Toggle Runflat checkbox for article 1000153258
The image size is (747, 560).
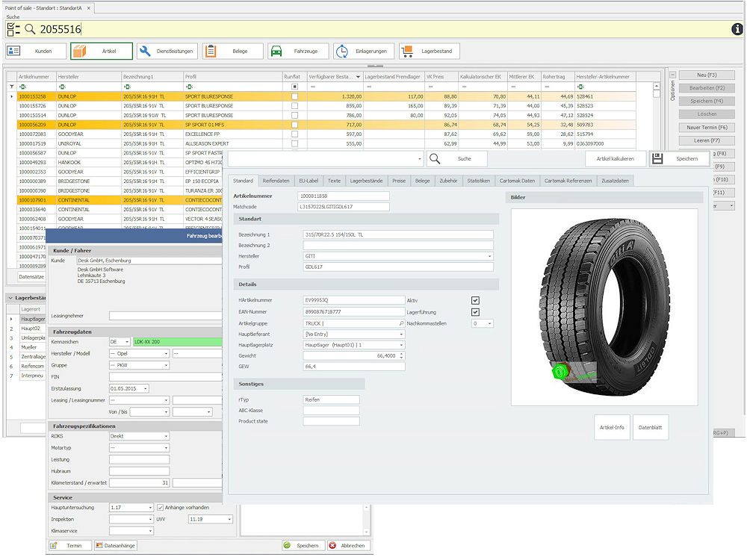(x=294, y=96)
